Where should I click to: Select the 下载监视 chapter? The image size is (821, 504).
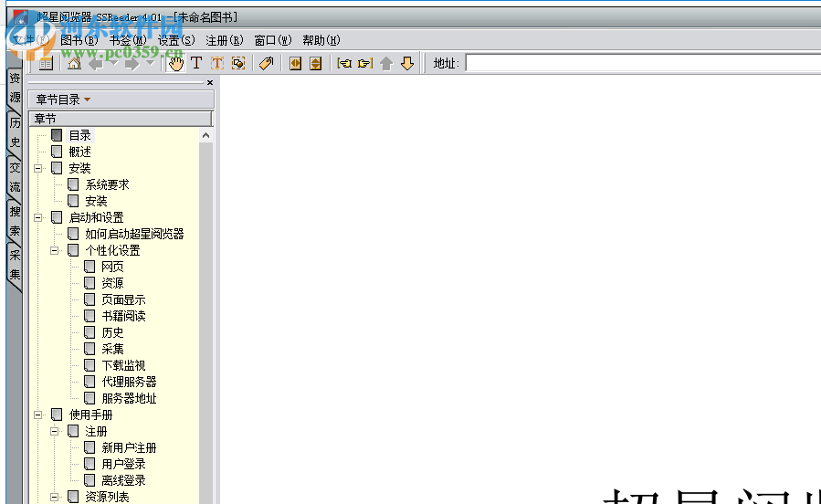[123, 365]
